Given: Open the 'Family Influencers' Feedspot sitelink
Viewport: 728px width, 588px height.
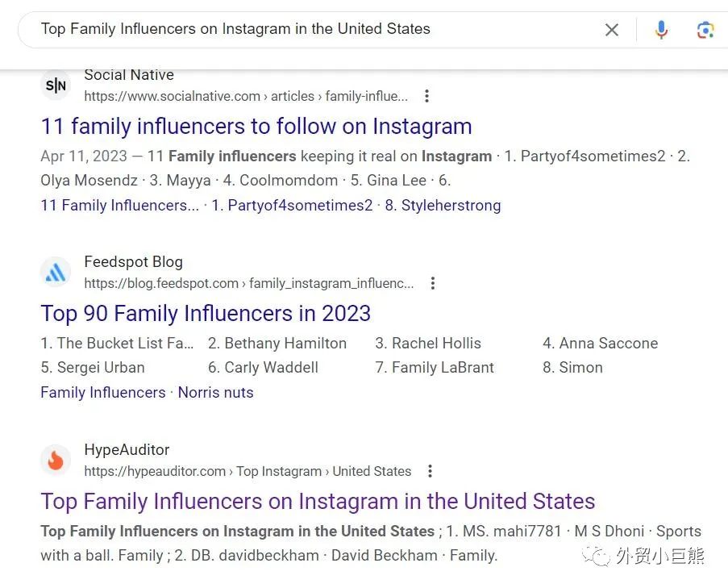Looking at the screenshot, I should pyautogui.click(x=102, y=393).
